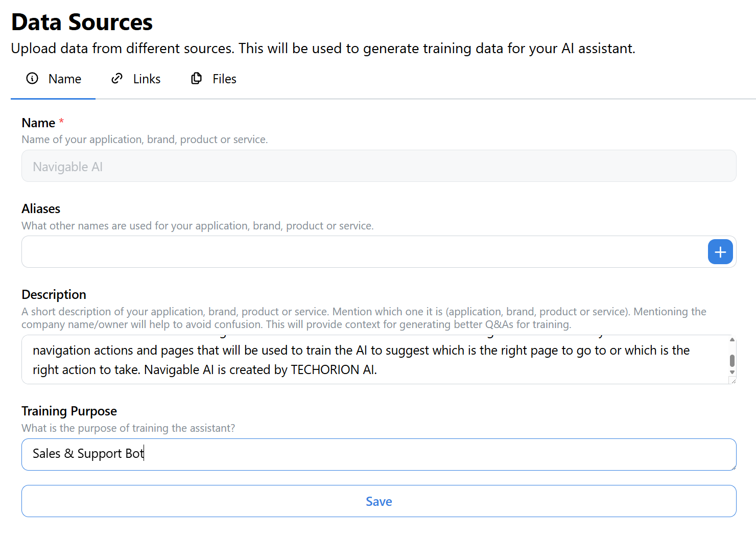Click the description scrollbar thumb

tap(732, 360)
